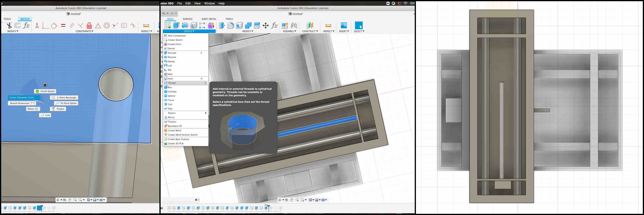Apply the Equal constraint icon

(x=63, y=25)
